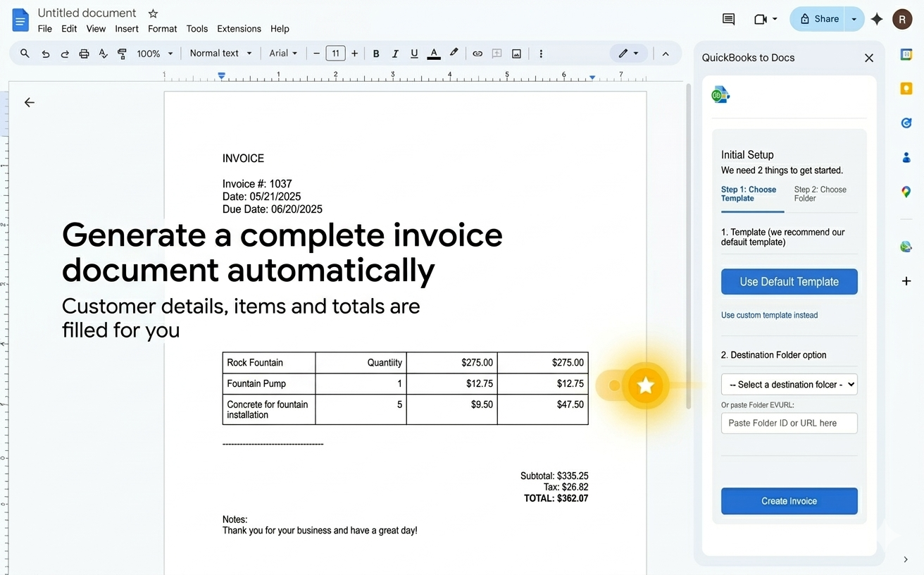This screenshot has height=575, width=924.
Task: Toggle bold formatting
Action: (x=376, y=53)
